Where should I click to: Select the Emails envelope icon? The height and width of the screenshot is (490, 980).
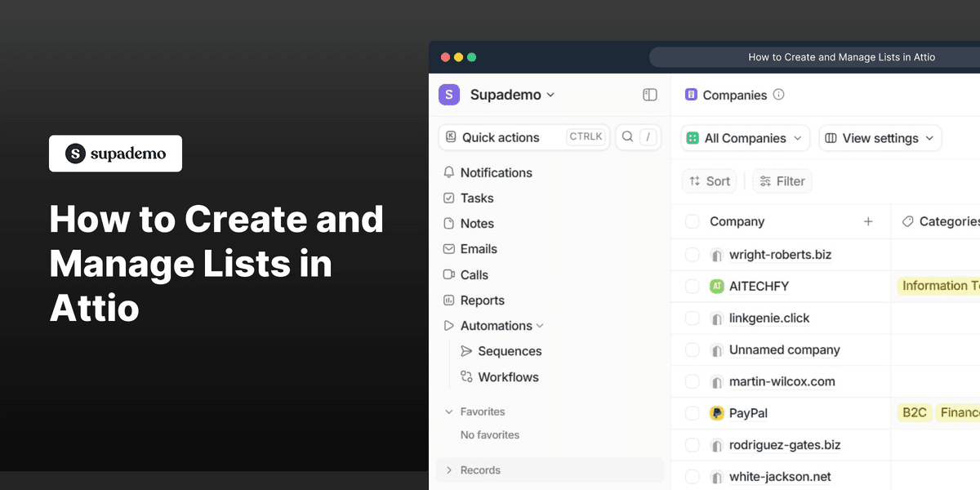448,248
